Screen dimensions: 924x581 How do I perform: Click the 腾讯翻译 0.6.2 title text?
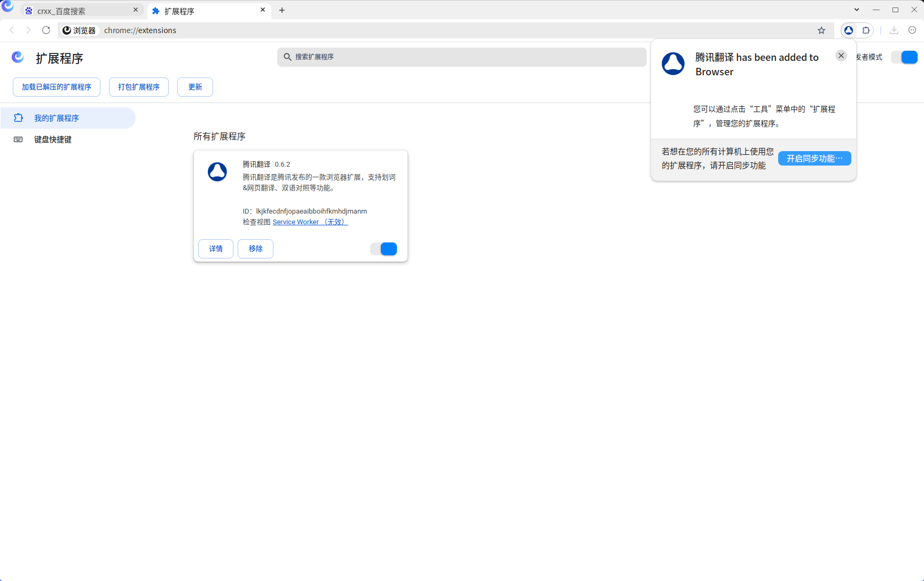[x=267, y=164]
